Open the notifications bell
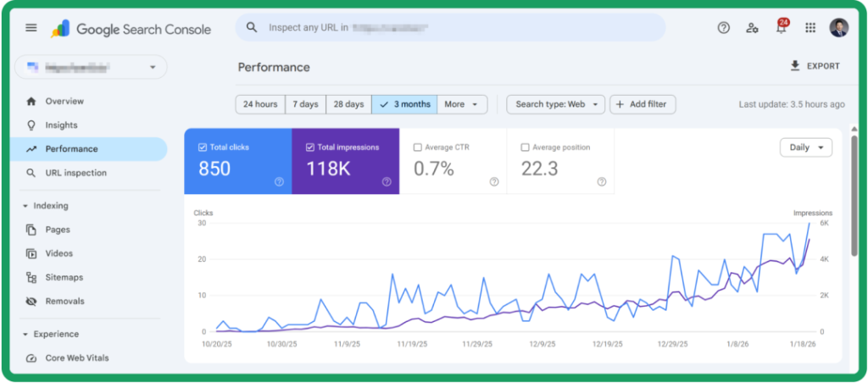Screen dimensions: 868x383 (x=781, y=28)
